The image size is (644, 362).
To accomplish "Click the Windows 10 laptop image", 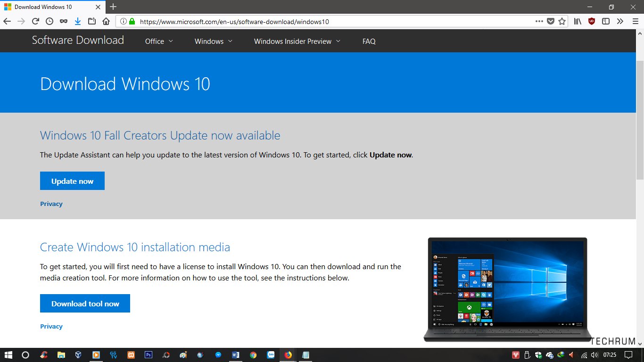I will [507, 289].
